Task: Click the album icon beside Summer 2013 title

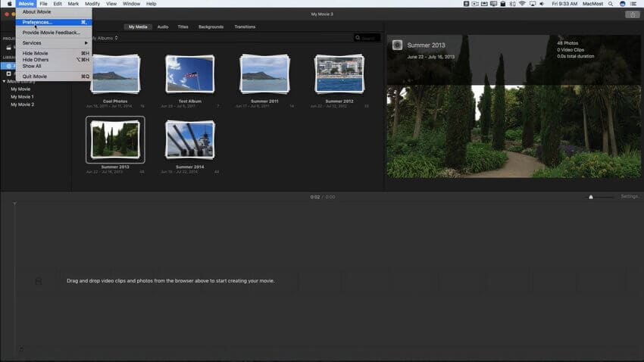Action: click(x=397, y=45)
